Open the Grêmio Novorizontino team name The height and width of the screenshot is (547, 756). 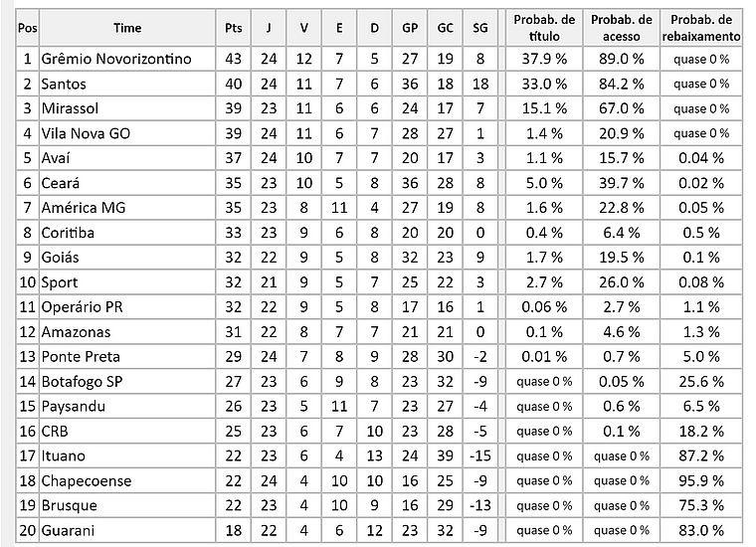[115, 60]
